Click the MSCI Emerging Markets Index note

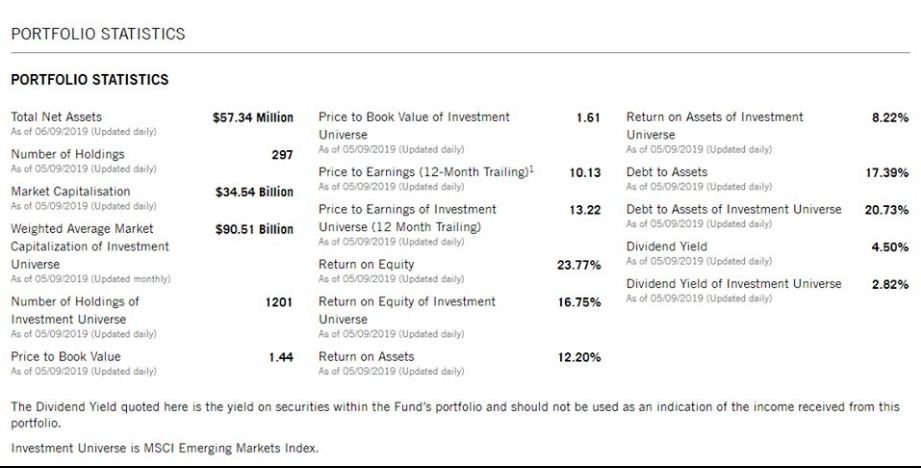[165, 448]
